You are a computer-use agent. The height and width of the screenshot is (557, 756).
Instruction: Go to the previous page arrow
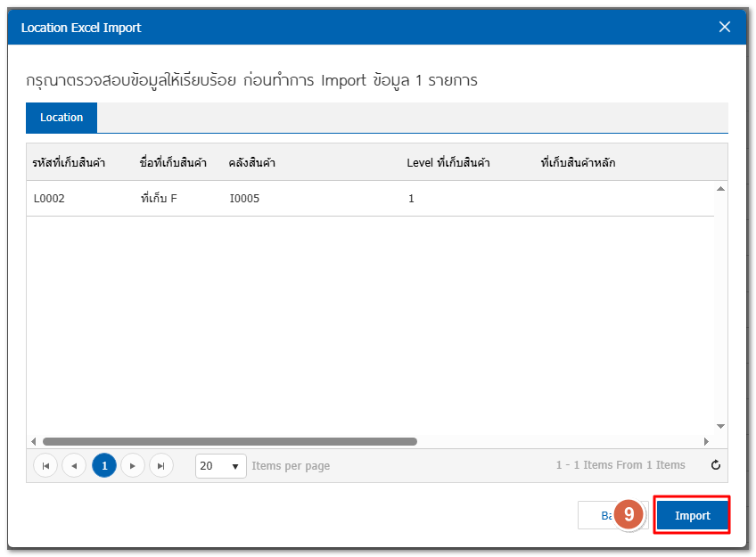[x=74, y=465]
